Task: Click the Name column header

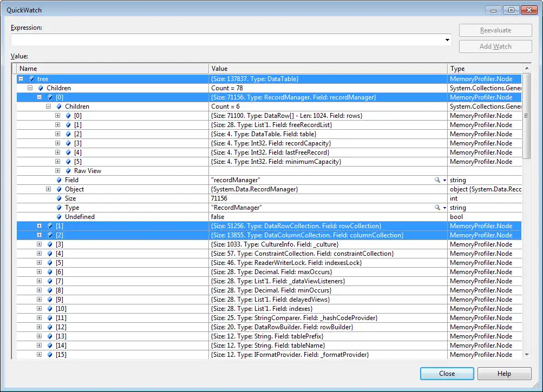Action: click(112, 69)
